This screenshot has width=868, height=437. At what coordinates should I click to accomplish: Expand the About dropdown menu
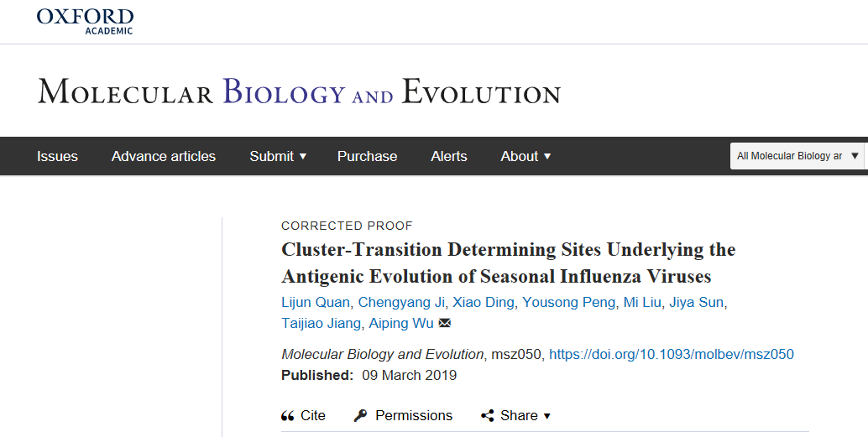point(526,156)
